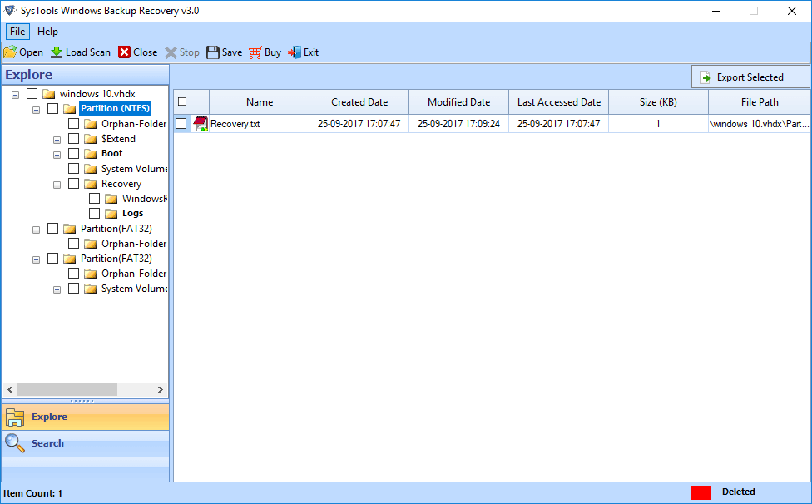Image resolution: width=812 pixels, height=504 pixels.
Task: Click the Partition (NTFS) folder icon
Action: tap(70, 109)
